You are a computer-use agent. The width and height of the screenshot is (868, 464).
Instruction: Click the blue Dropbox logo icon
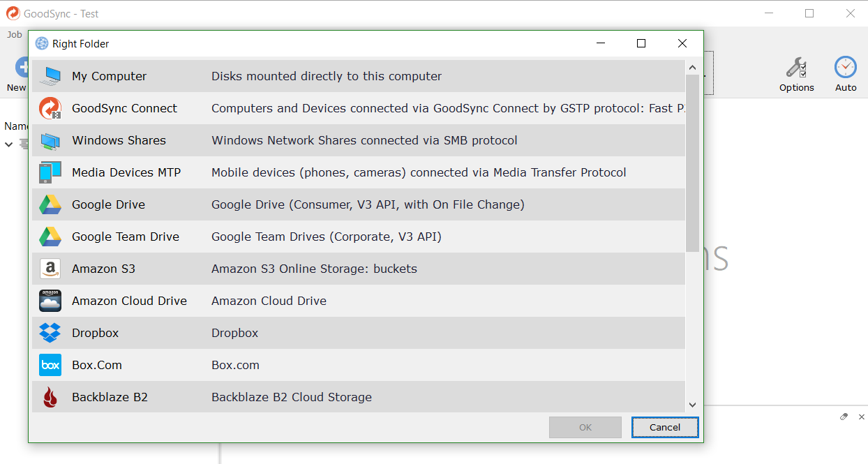click(50, 333)
